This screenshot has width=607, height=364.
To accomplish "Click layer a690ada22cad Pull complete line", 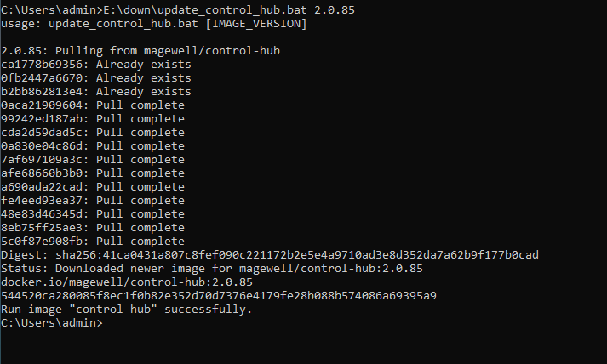I will coord(93,187).
